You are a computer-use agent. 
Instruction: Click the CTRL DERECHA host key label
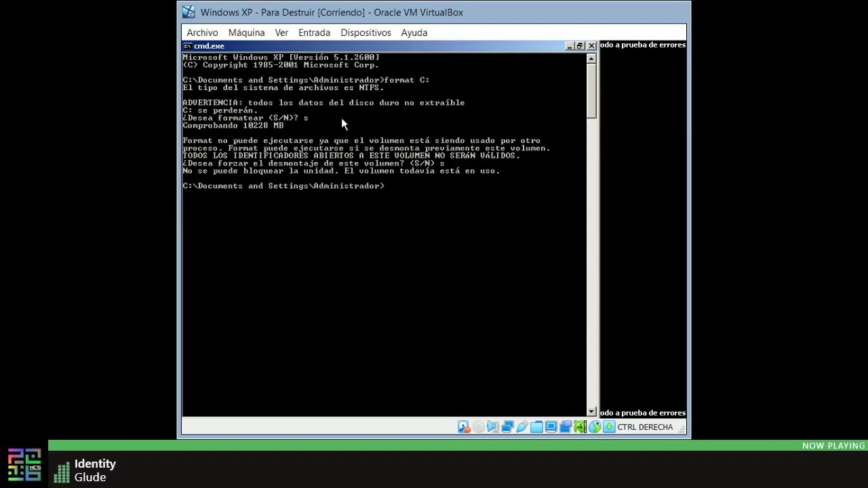click(645, 427)
